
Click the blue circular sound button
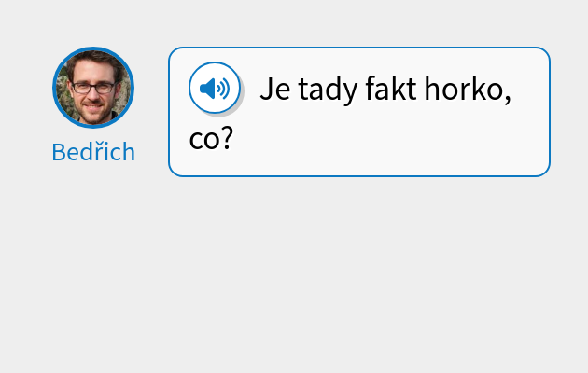[x=215, y=89]
